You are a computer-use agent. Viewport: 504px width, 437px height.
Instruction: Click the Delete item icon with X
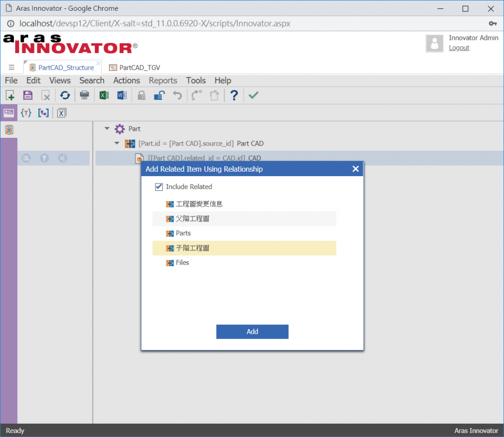pyautogui.click(x=46, y=95)
